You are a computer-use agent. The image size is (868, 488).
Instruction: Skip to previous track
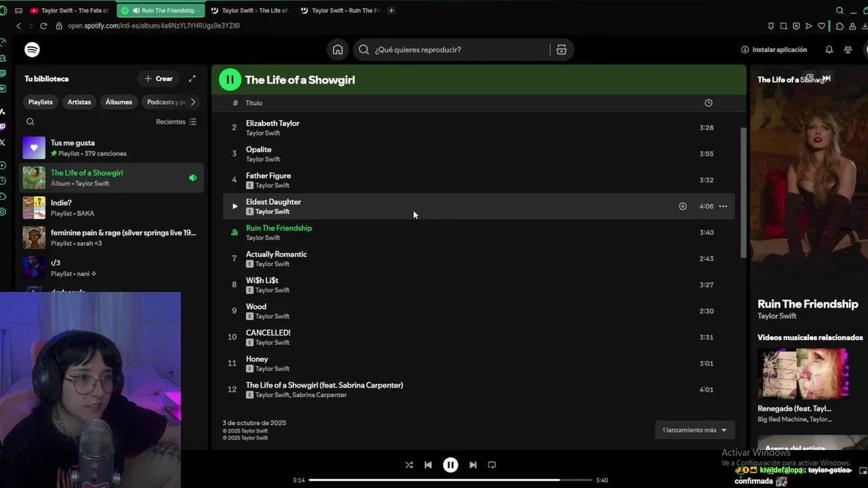pyautogui.click(x=428, y=465)
